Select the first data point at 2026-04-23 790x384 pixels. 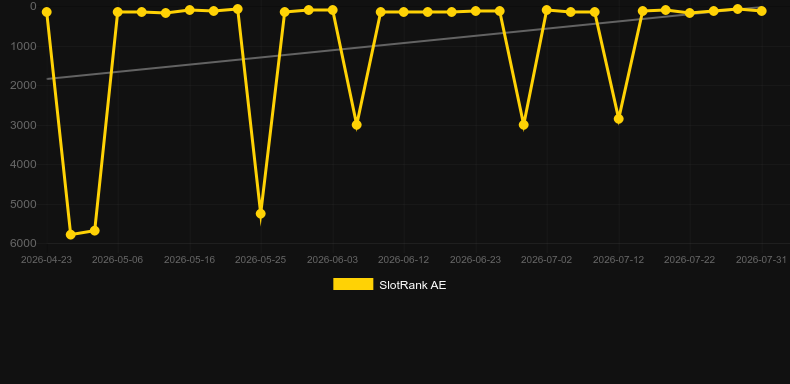47,12
